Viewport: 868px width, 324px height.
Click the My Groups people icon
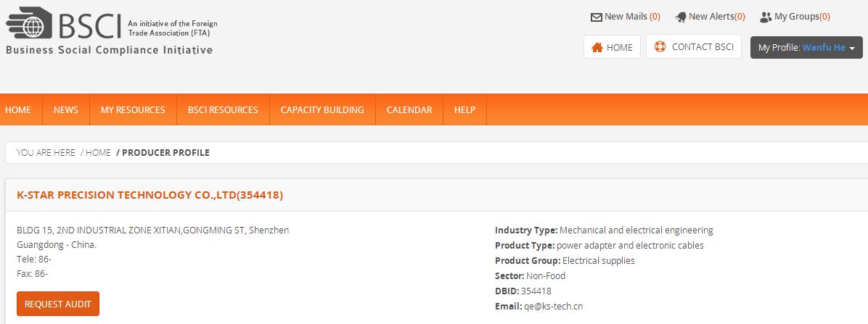(x=766, y=17)
